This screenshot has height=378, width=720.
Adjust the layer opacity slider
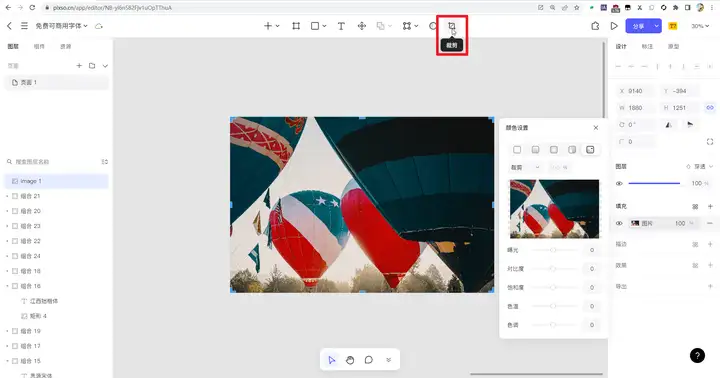[x=654, y=184]
